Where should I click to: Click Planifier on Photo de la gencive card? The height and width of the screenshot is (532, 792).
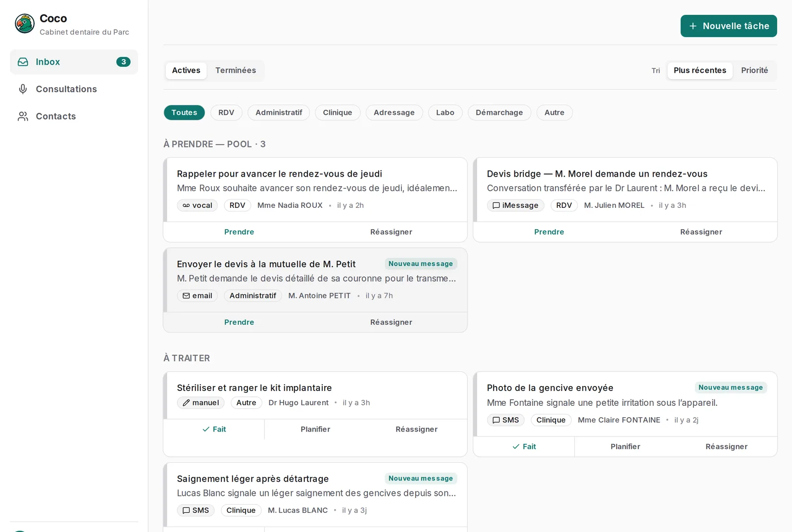(x=625, y=447)
